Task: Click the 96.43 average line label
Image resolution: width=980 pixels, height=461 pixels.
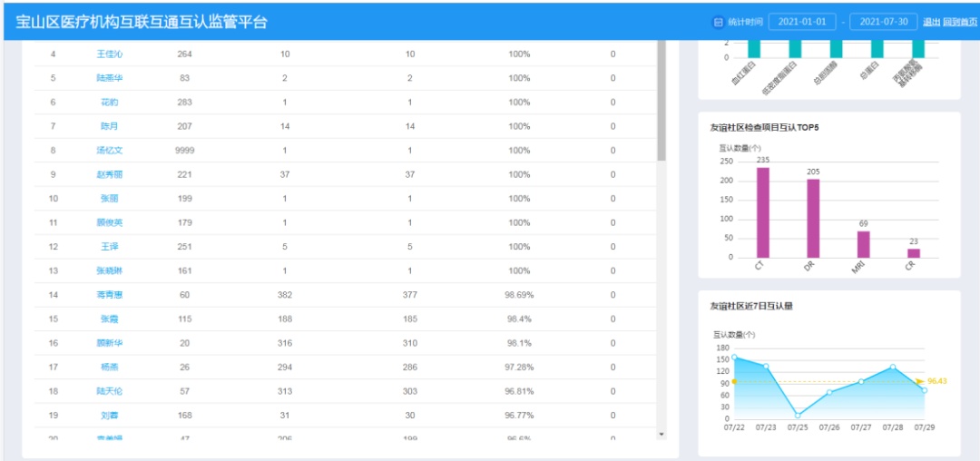Action: (x=937, y=381)
